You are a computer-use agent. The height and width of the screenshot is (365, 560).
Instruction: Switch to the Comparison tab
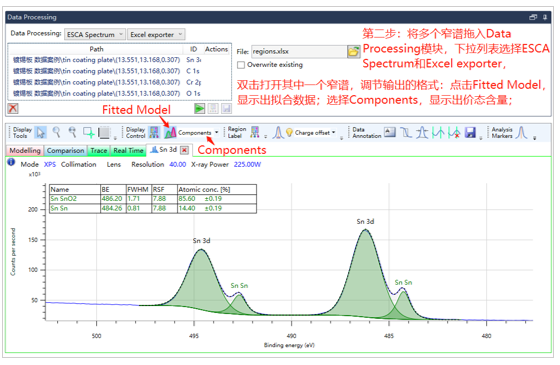[x=65, y=151]
